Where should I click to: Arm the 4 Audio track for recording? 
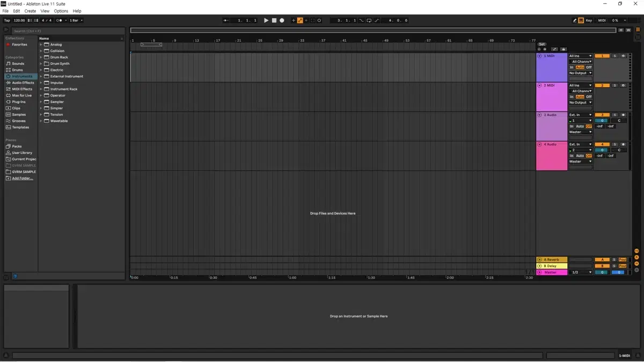(x=623, y=144)
